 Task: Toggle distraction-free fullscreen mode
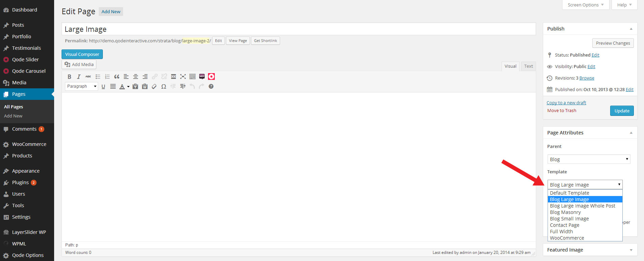pyautogui.click(x=183, y=77)
